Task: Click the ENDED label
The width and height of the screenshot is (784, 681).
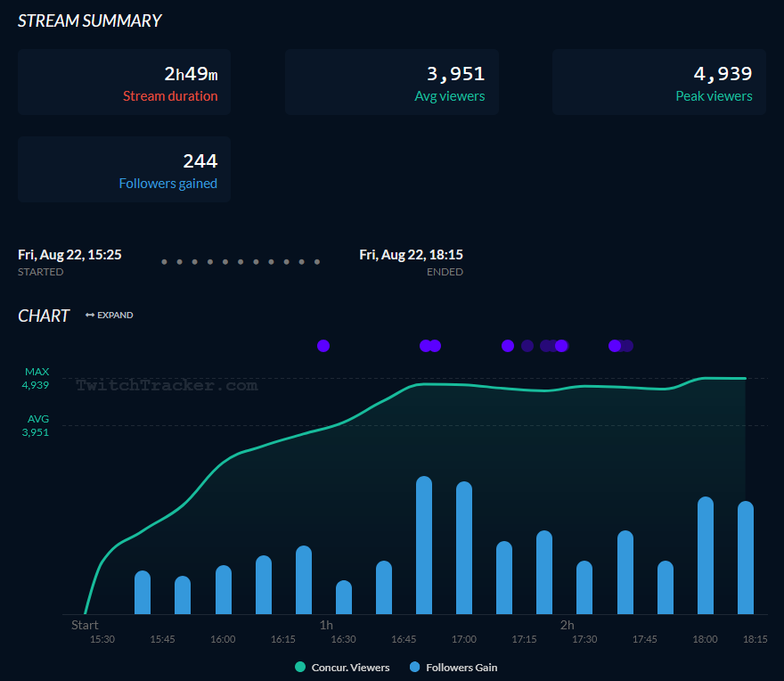Action: (x=445, y=272)
